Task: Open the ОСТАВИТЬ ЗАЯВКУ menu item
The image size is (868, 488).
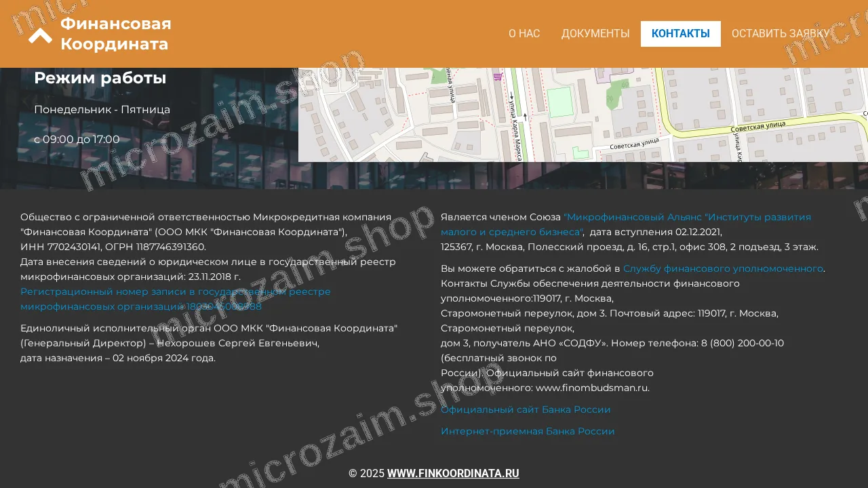Action: click(781, 34)
